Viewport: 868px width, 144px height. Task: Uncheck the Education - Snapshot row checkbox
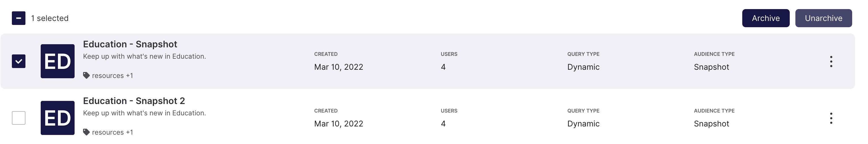coord(19,61)
